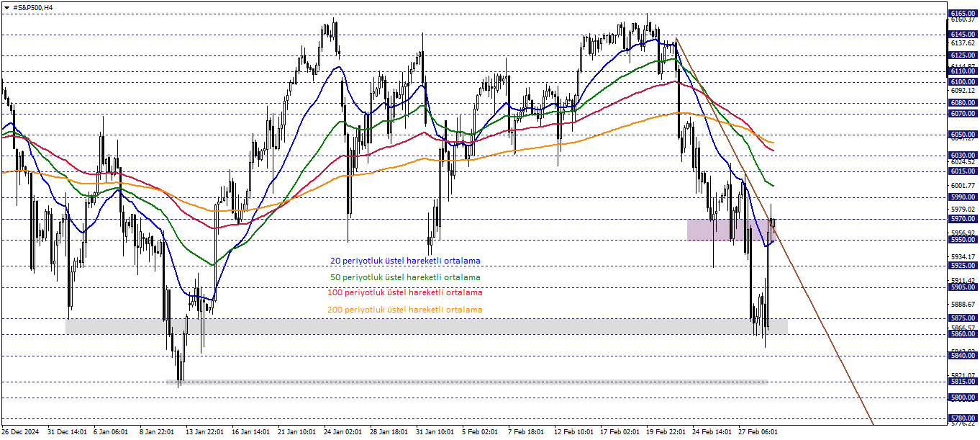Click the 6145.00 price level label
This screenshot has height=440, width=980.
[963, 34]
